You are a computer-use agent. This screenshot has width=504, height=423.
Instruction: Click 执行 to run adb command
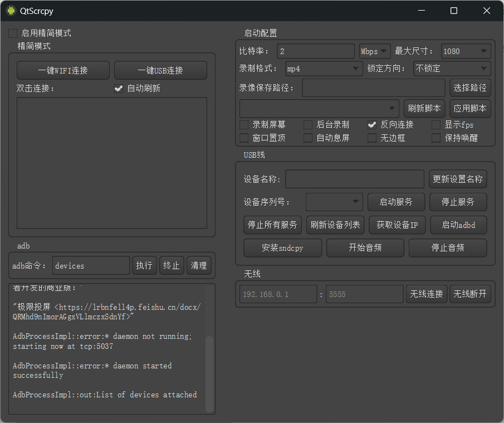pyautogui.click(x=144, y=265)
